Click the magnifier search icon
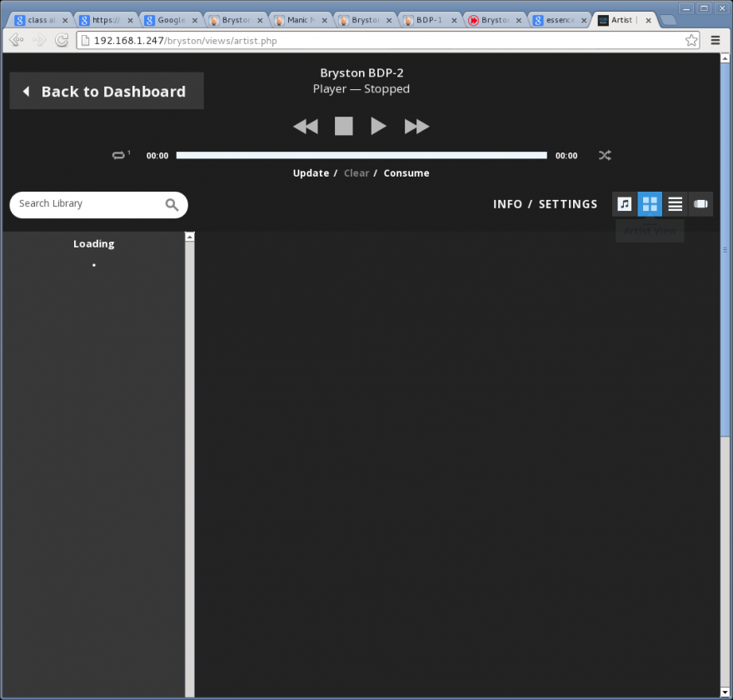The width and height of the screenshot is (733, 700). click(172, 204)
